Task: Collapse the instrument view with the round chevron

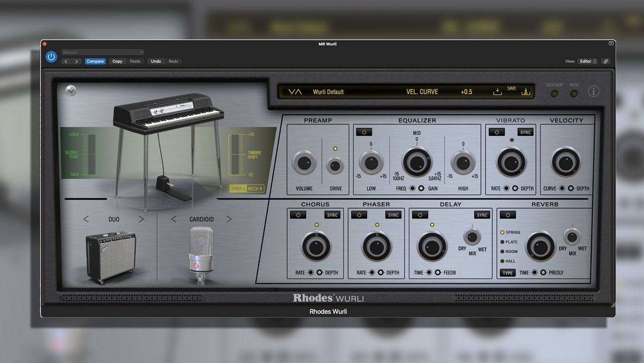Action: click(71, 91)
